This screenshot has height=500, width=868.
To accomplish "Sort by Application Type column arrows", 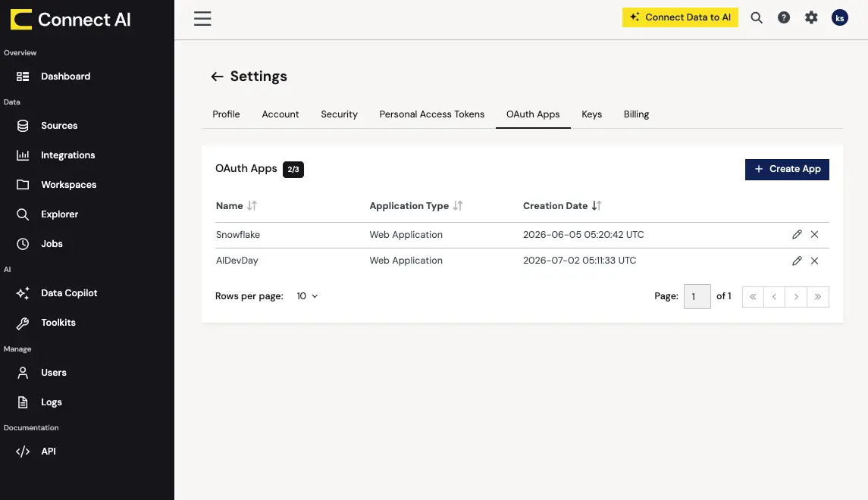I will (x=458, y=206).
